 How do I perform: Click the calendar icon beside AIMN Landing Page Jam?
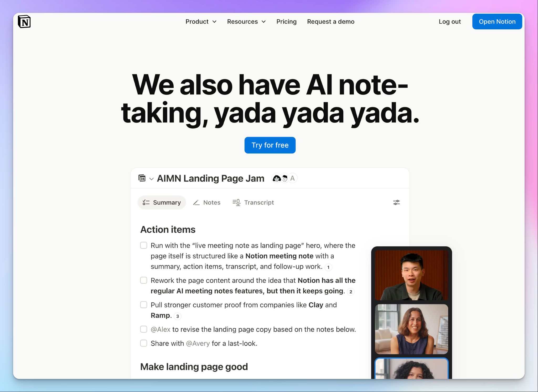(x=142, y=178)
